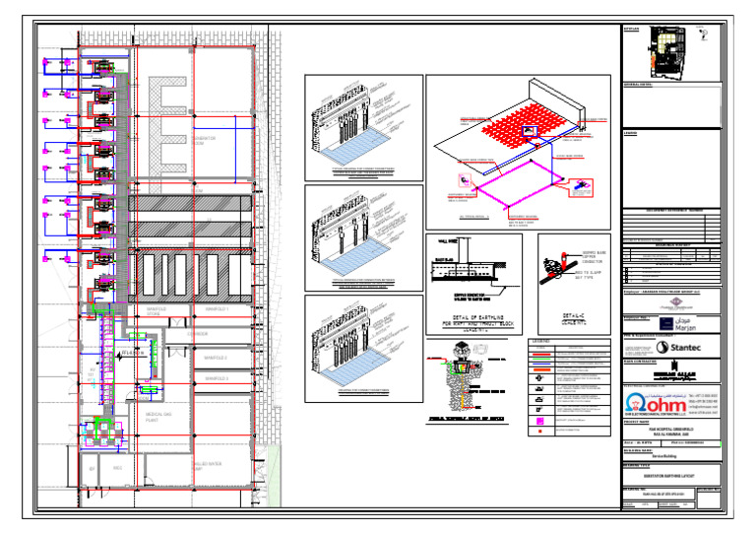Viewport: 756px width, 534px height.
Task: Click the magenta square symbol in legend table
Action: tap(540, 421)
